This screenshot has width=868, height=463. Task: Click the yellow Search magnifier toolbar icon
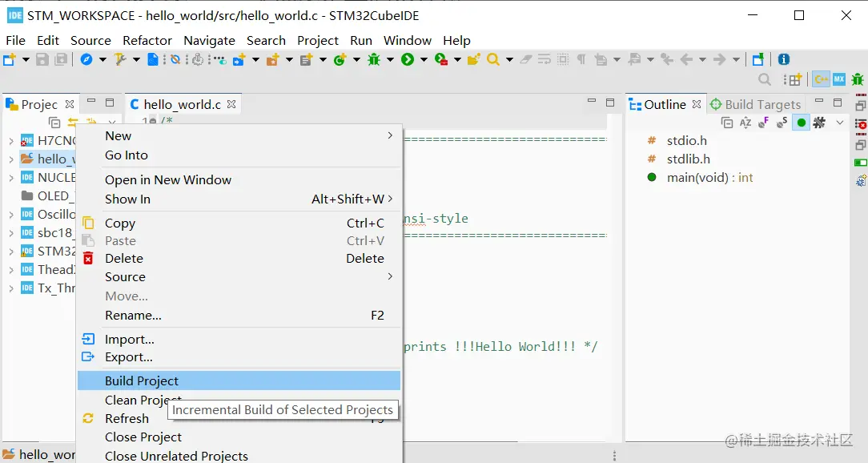pos(492,59)
